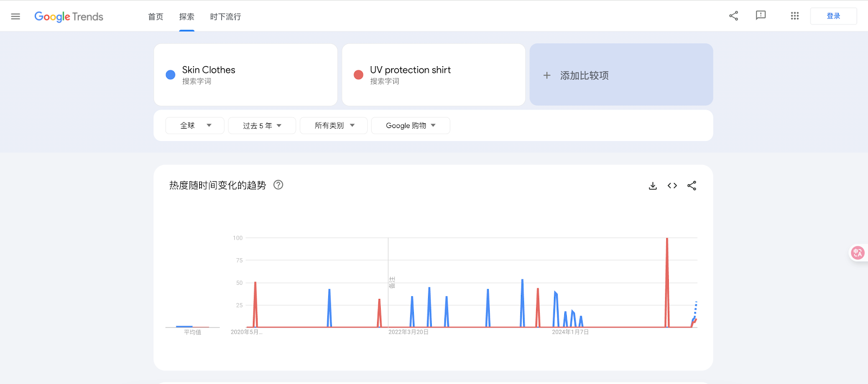The height and width of the screenshot is (384, 868).
Task: Click the blue Skin Clothes color dot
Action: (170, 75)
